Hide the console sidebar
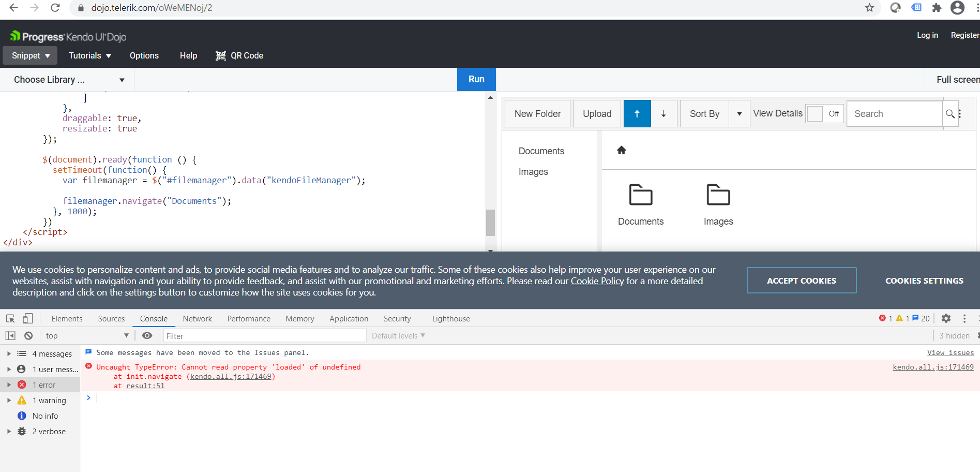The image size is (980, 472). coord(10,336)
